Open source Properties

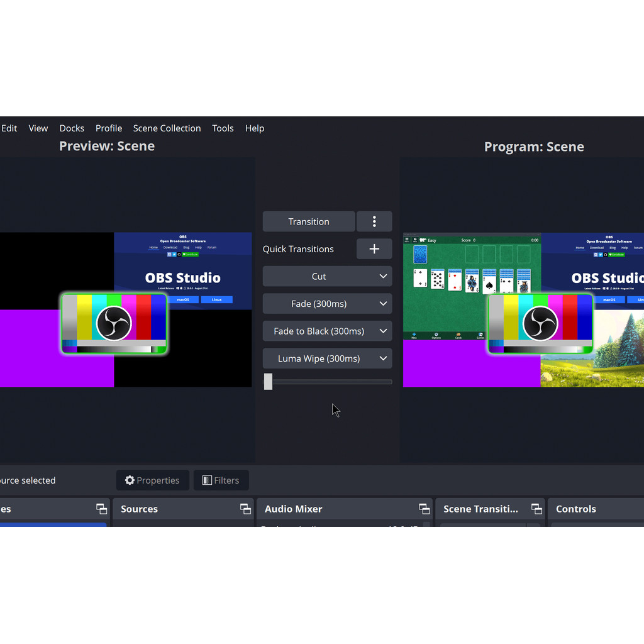(x=153, y=480)
